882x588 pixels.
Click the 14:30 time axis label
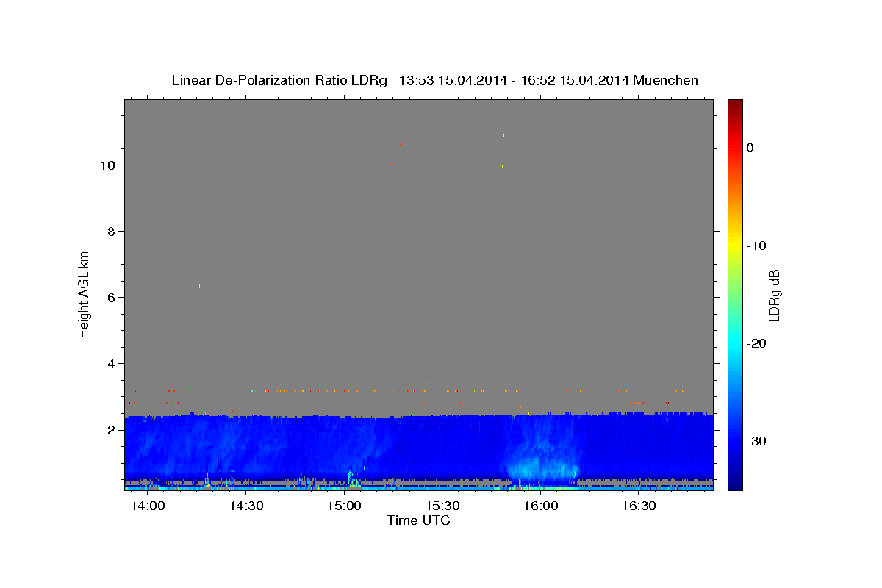click(x=246, y=506)
